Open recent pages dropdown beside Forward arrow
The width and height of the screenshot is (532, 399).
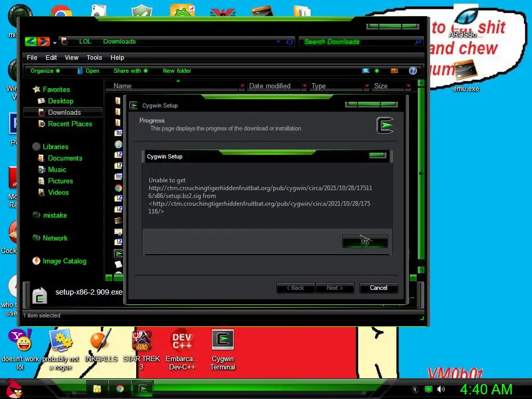[x=55, y=43]
